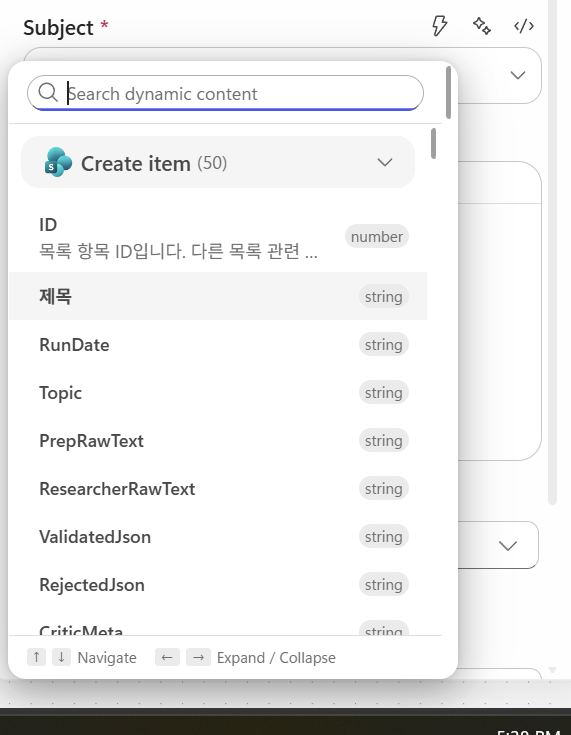Viewport: 571px width, 735px height.
Task: Focus the Search dynamic content field
Action: (225, 93)
